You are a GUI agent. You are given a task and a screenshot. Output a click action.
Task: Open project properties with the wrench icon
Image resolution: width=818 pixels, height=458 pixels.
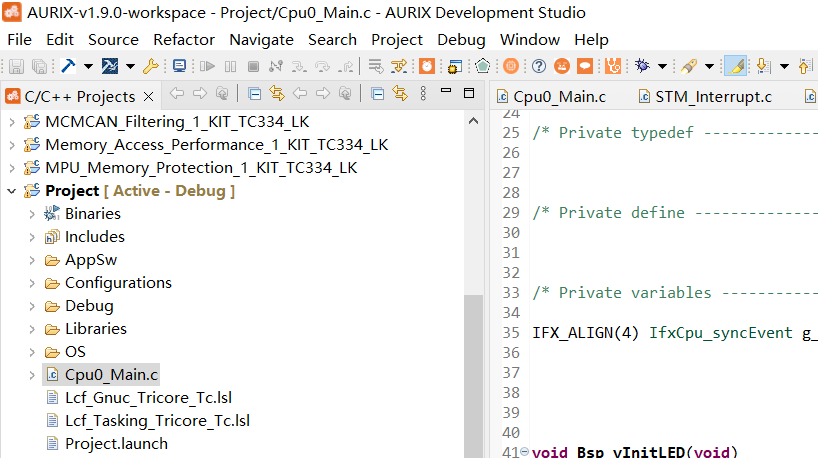tap(151, 66)
